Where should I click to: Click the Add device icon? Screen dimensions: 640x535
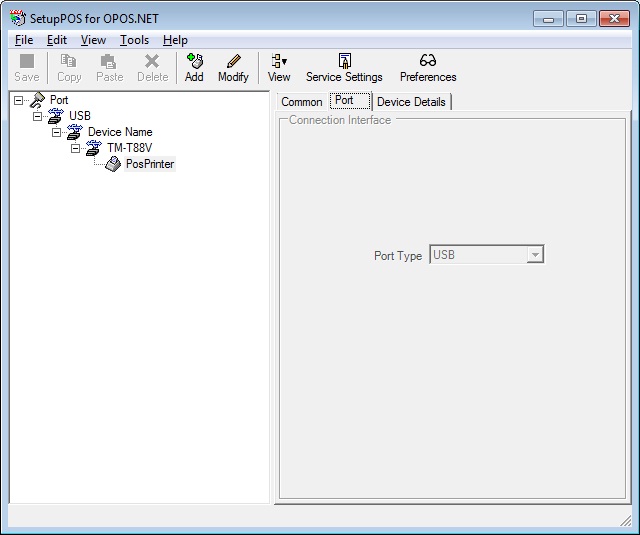[x=194, y=61]
